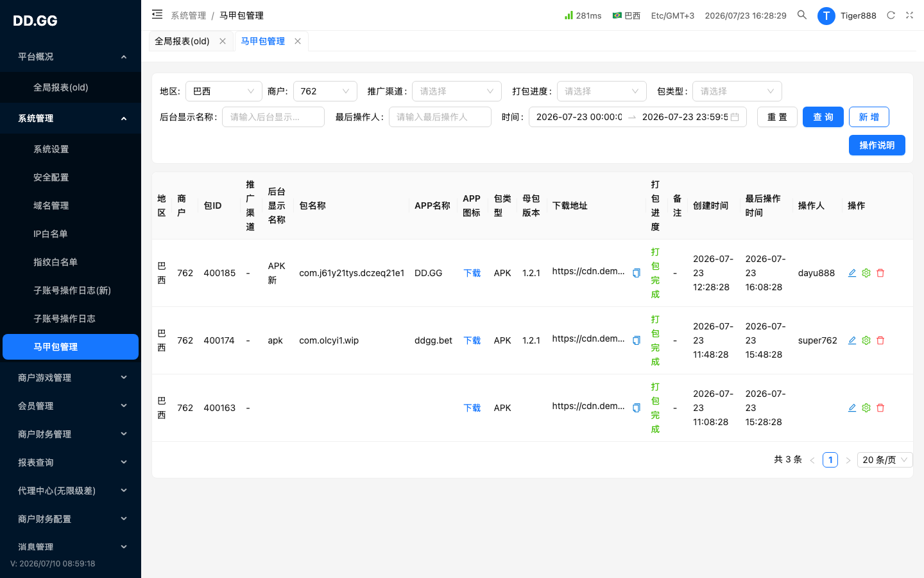Expand the 会员管理 sidebar section
924x578 pixels.
[x=71, y=406]
